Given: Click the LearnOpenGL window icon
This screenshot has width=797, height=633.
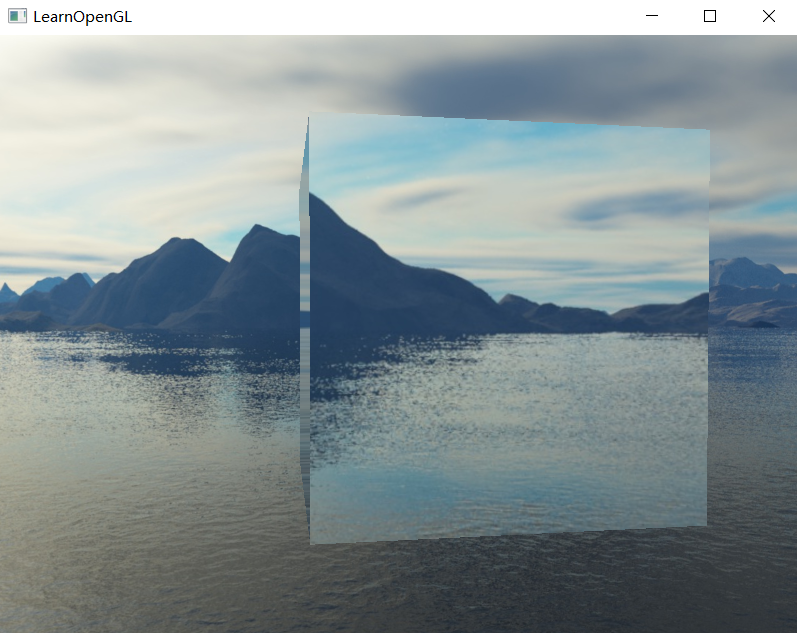Looking at the screenshot, I should (x=17, y=16).
